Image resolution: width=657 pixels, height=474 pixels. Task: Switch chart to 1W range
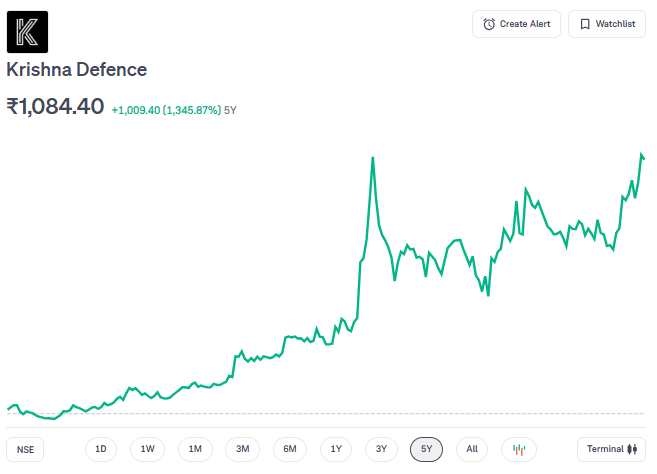pyautogui.click(x=147, y=449)
